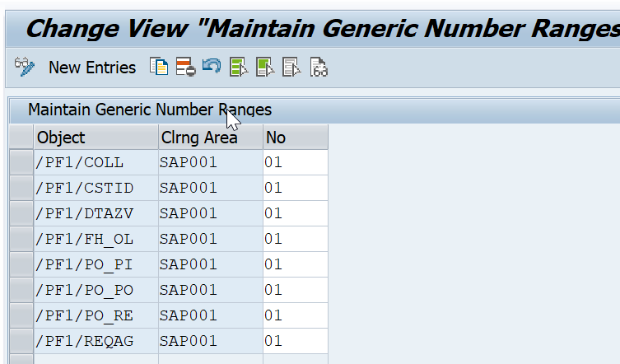Viewport: 620px width, 364px height.
Task: Click the Copy As icon
Action: 159,67
